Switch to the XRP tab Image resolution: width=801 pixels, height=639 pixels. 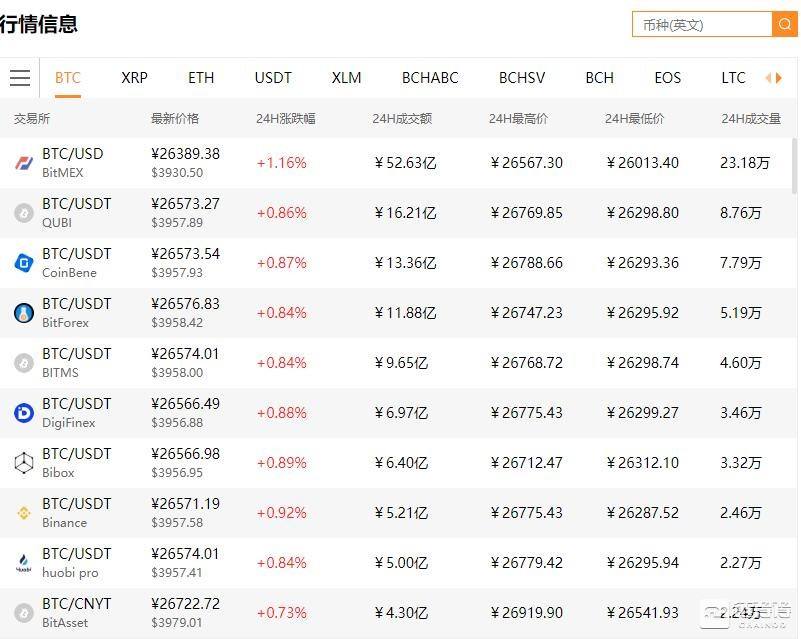pos(134,78)
